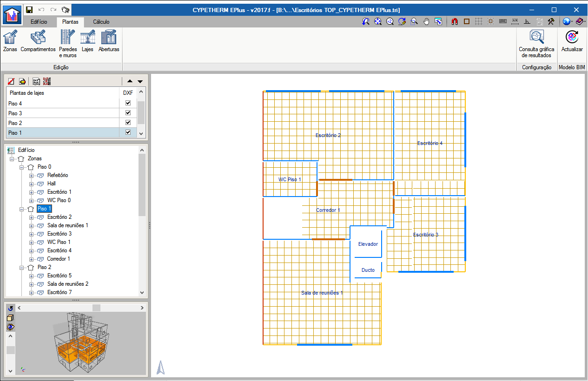Screen dimensions: 588x381
Task: Switch to the Plantas tab
Action: click(x=70, y=22)
